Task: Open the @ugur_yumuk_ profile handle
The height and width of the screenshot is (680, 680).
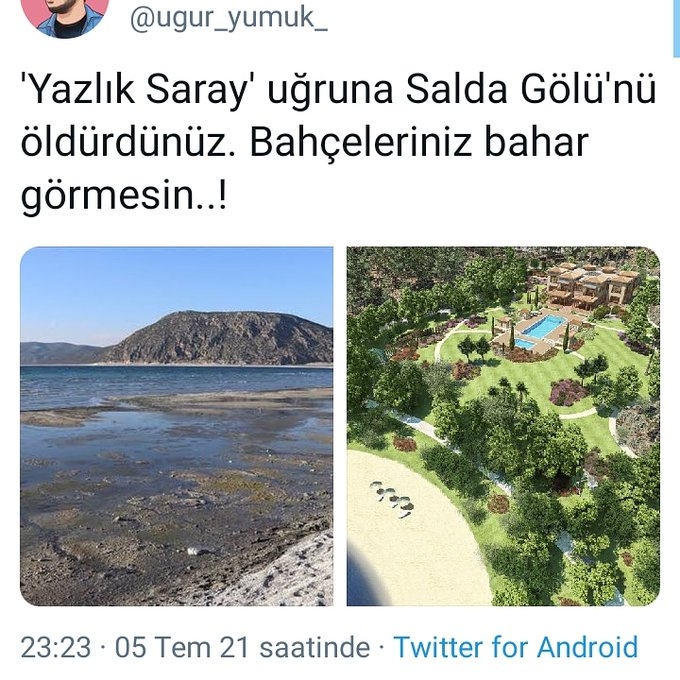Action: [229, 18]
